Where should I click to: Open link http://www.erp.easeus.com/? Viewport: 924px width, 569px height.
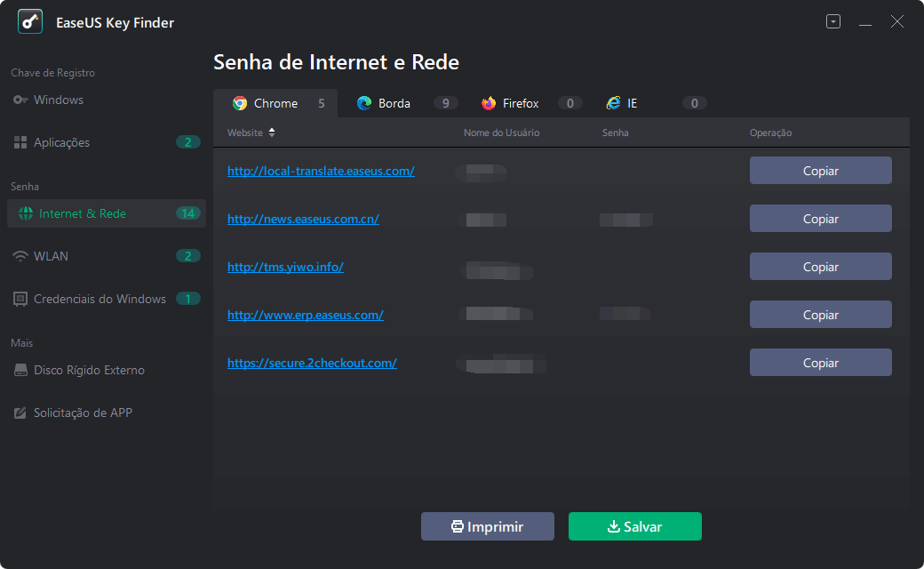coord(306,315)
